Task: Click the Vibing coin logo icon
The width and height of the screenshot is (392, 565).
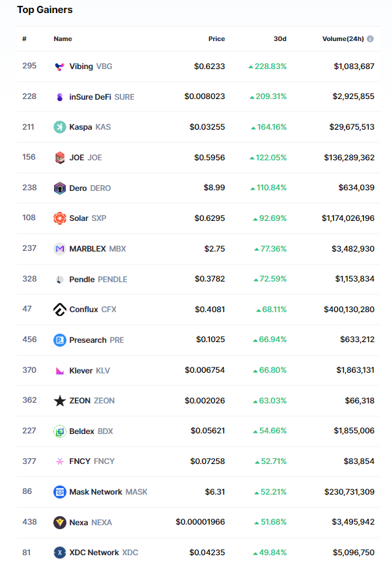Action: pyautogui.click(x=60, y=66)
